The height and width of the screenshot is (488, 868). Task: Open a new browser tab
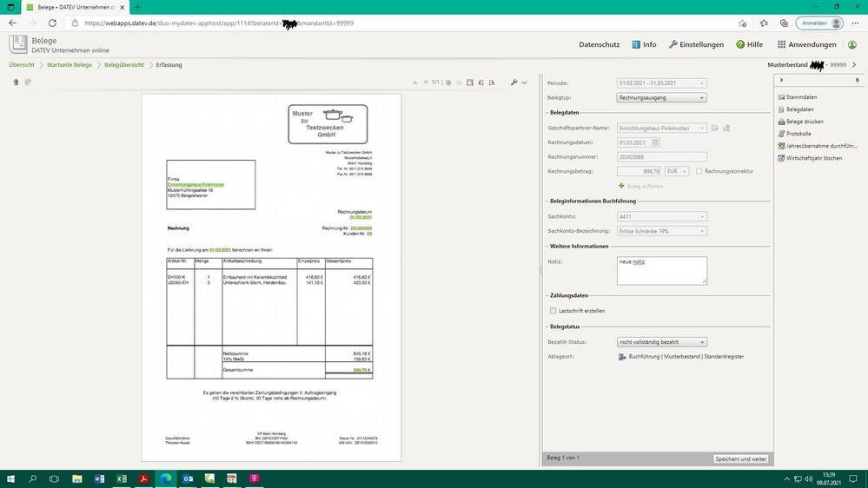pos(137,7)
